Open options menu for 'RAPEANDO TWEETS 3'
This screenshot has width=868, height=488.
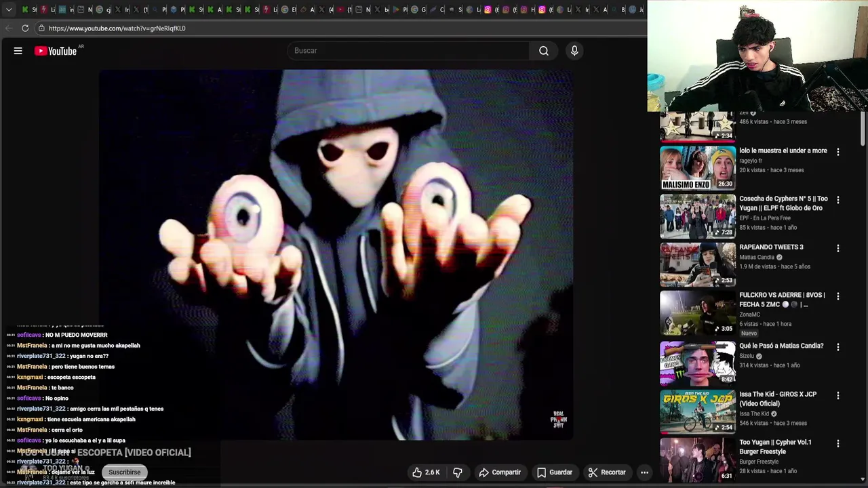(838, 248)
